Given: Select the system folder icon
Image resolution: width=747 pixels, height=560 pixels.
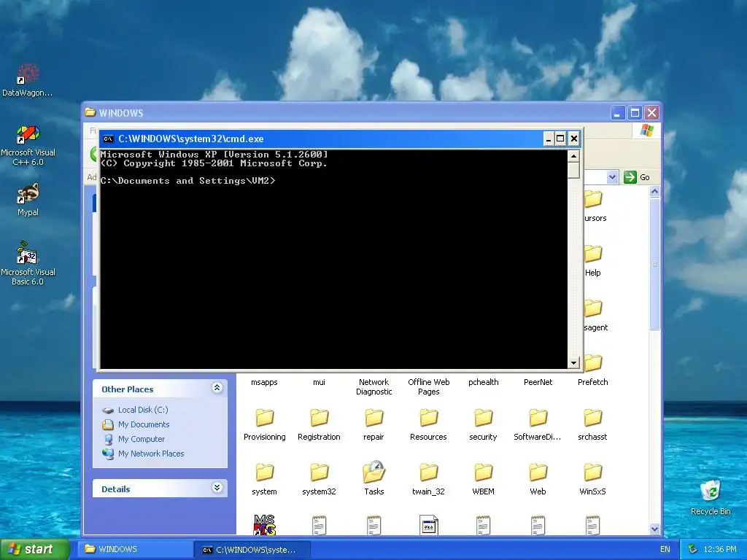Looking at the screenshot, I should (264, 472).
